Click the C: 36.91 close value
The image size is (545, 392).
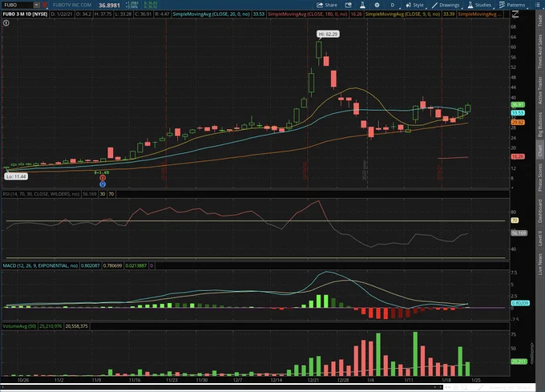click(x=144, y=14)
